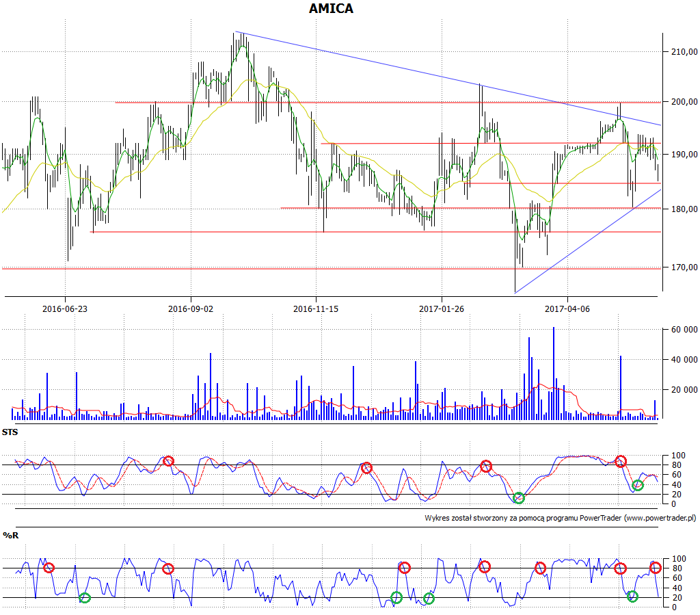The width and height of the screenshot is (700, 615).
Task: Click the first red circle in %R panel
Action: tap(49, 568)
